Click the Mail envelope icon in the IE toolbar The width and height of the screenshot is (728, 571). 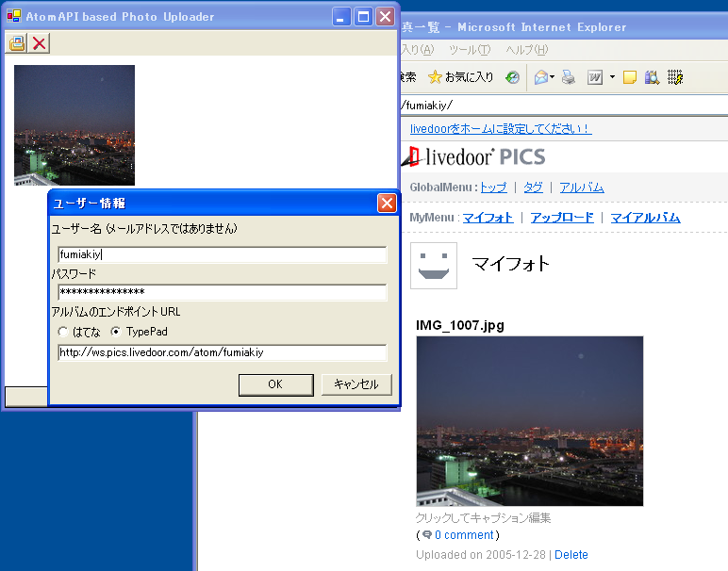coord(541,77)
